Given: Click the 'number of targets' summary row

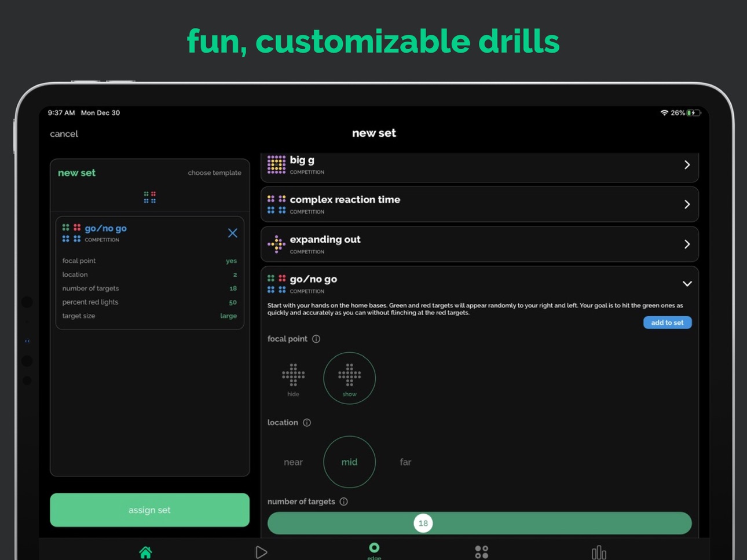Looking at the screenshot, I should pos(149,288).
